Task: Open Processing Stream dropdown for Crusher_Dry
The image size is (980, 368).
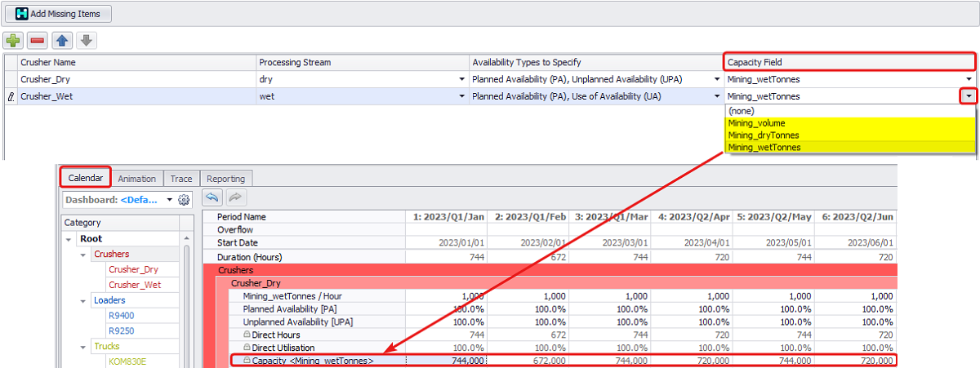Action: point(461,80)
